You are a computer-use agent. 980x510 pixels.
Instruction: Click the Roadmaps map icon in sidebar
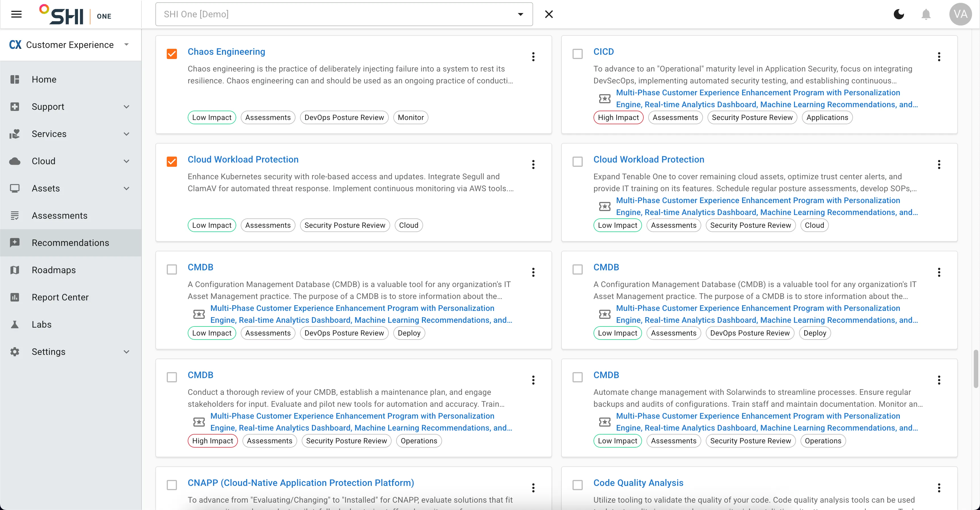15,270
